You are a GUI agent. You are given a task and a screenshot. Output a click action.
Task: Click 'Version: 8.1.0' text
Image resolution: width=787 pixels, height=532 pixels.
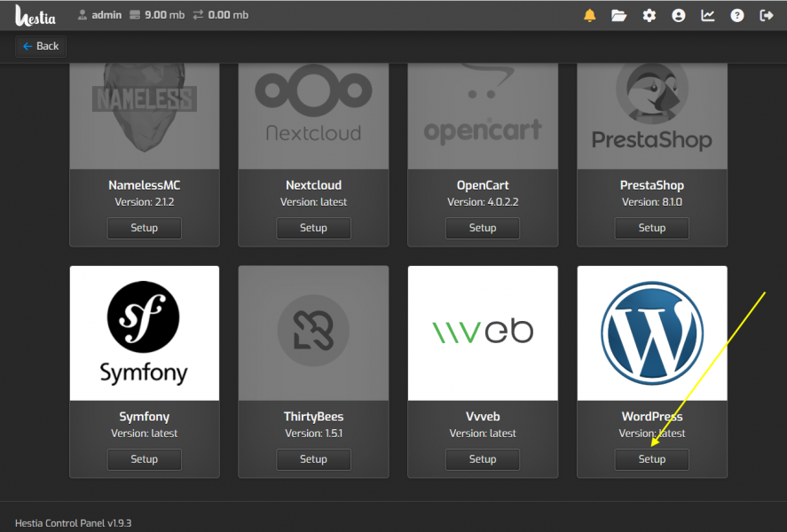click(651, 202)
